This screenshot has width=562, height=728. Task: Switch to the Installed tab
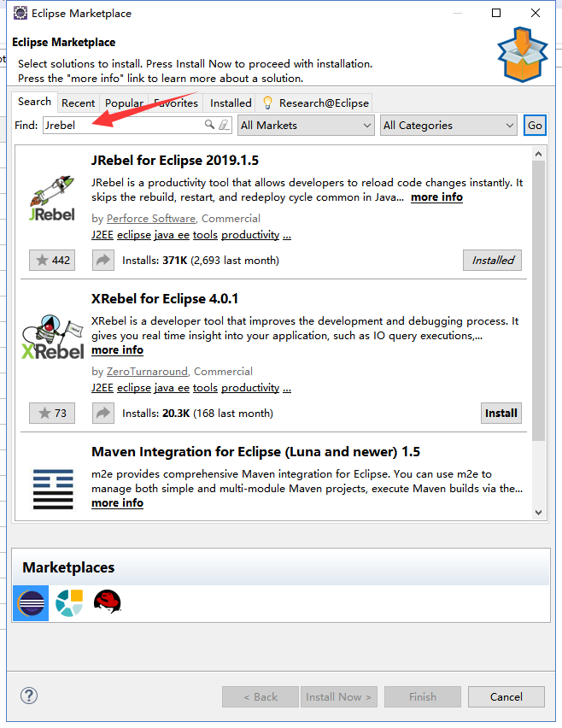click(x=231, y=103)
